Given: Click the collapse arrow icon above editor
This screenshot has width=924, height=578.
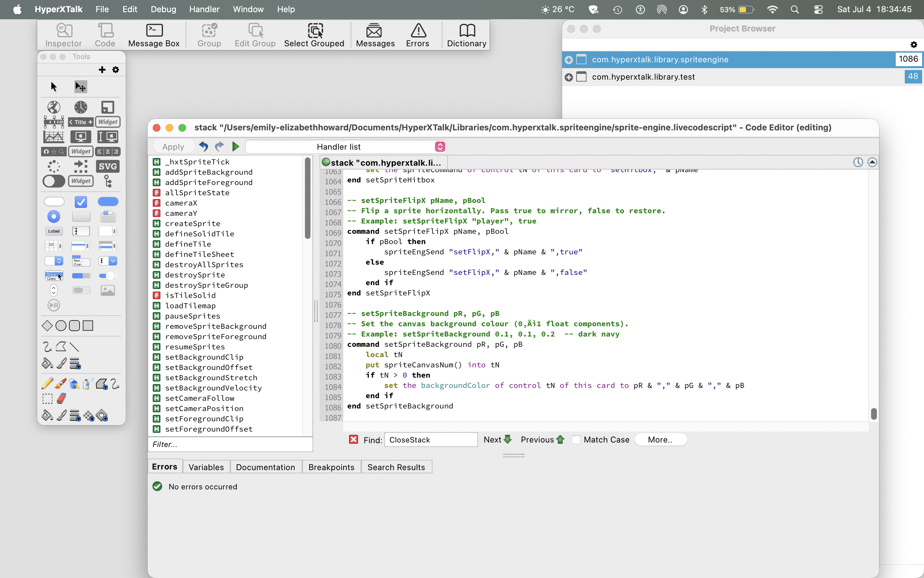Looking at the screenshot, I should click(x=872, y=162).
